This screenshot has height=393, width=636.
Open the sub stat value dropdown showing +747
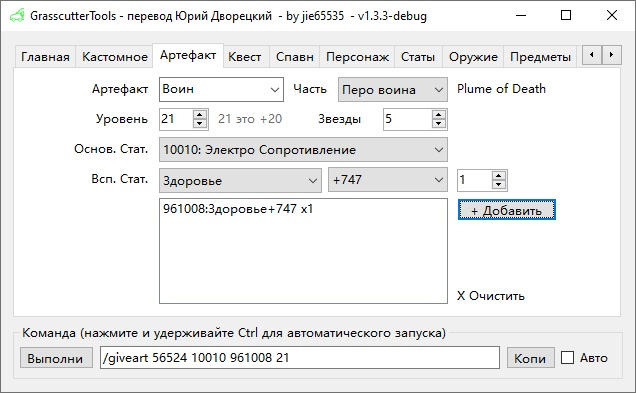pos(388,180)
